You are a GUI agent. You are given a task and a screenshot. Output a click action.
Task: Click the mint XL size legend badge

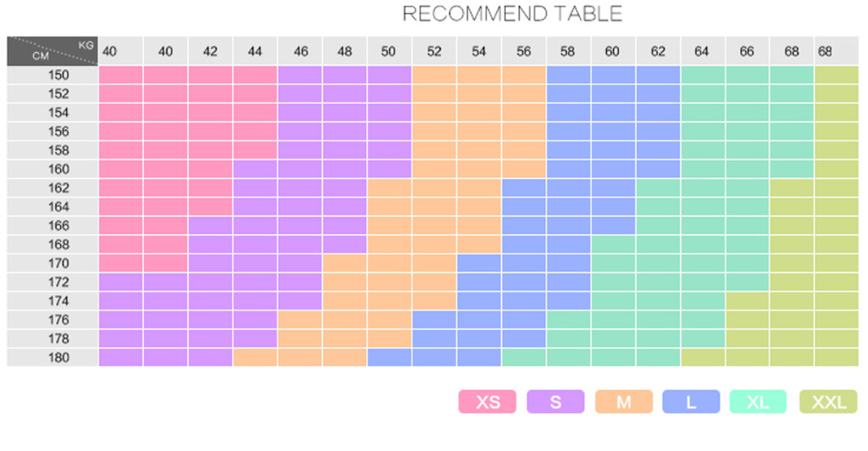click(x=758, y=402)
